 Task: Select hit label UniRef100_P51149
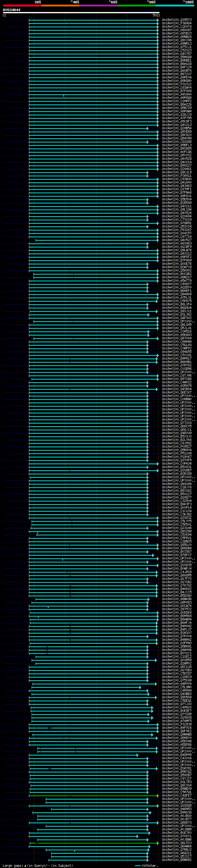(x=177, y=453)
